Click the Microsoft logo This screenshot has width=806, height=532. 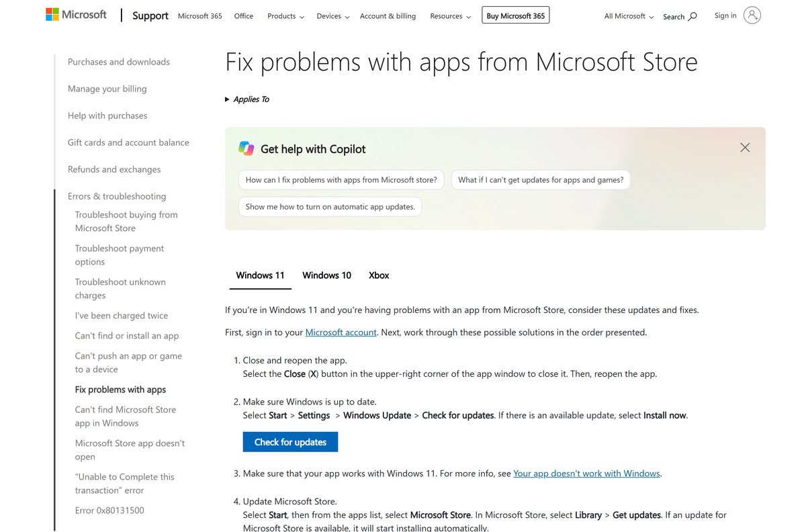click(x=76, y=14)
